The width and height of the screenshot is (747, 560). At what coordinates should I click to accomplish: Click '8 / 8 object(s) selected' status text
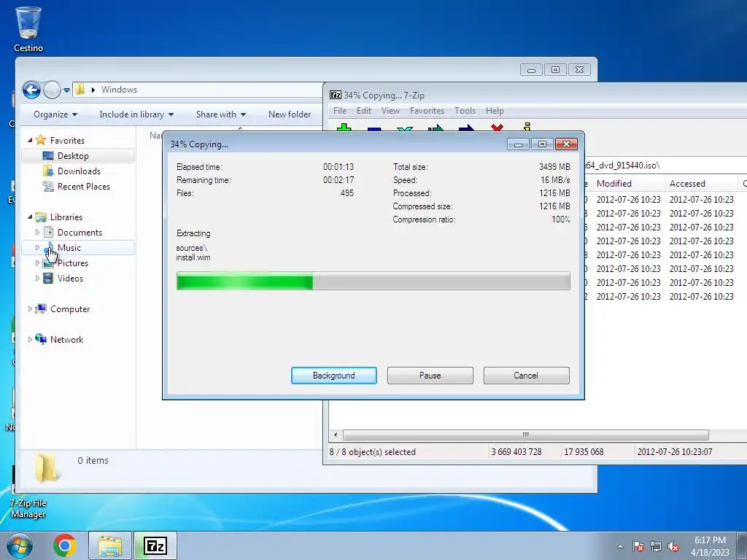[x=373, y=452]
